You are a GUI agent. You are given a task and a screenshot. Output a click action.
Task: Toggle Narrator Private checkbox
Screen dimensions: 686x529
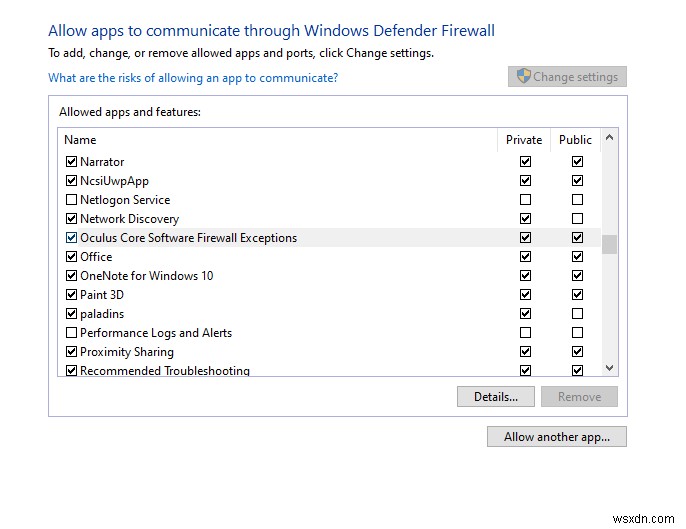tap(525, 161)
